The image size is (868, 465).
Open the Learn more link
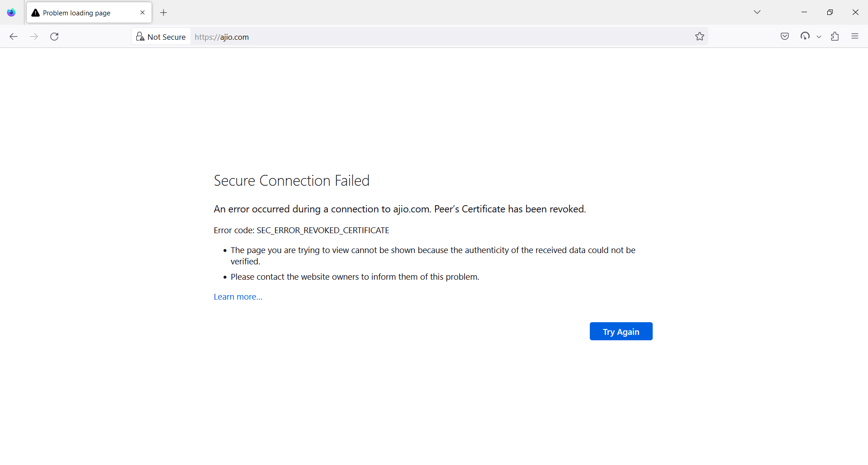pos(237,296)
